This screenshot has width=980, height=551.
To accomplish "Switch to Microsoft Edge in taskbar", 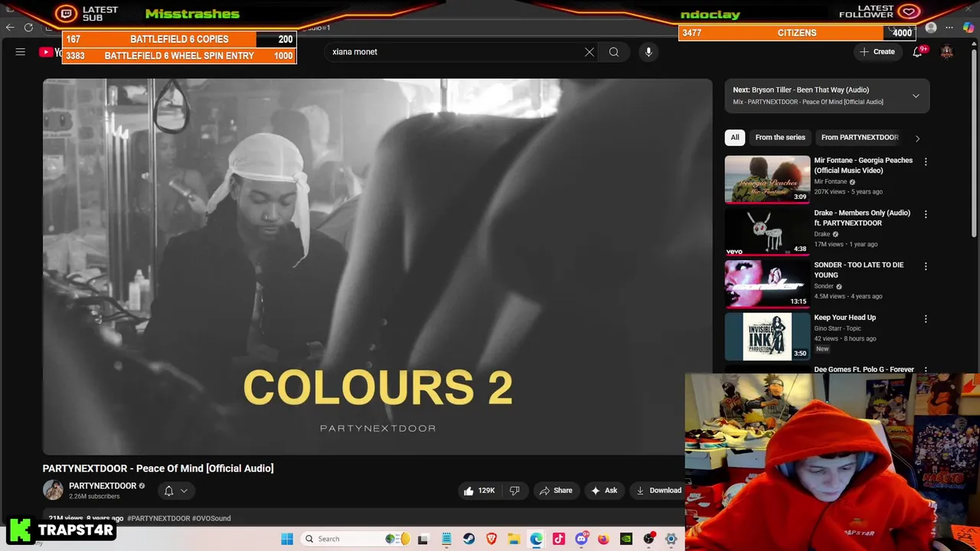I will click(536, 539).
